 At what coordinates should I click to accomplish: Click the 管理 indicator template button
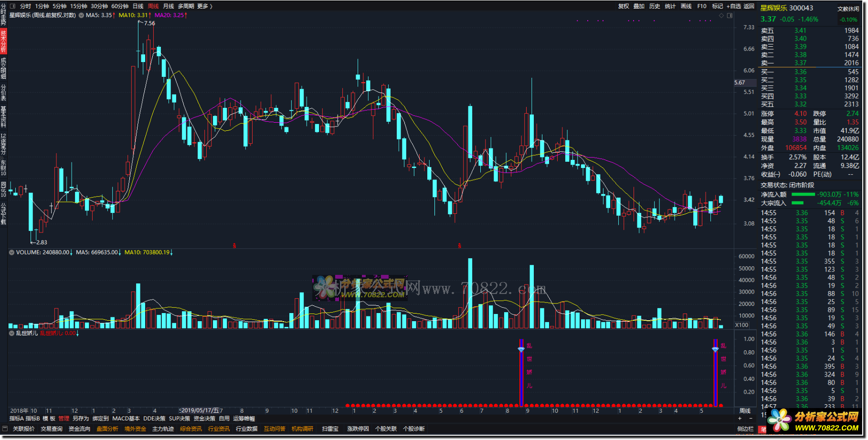(64, 419)
